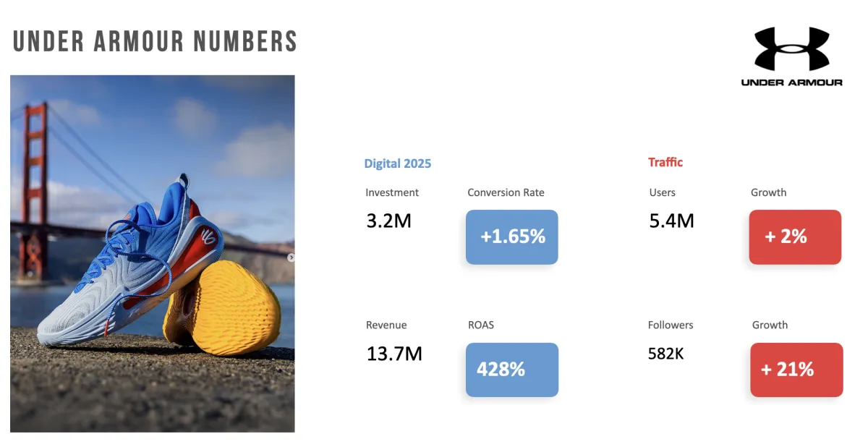Select the 582K followers value
Screen dimensions: 868x447
(666, 354)
